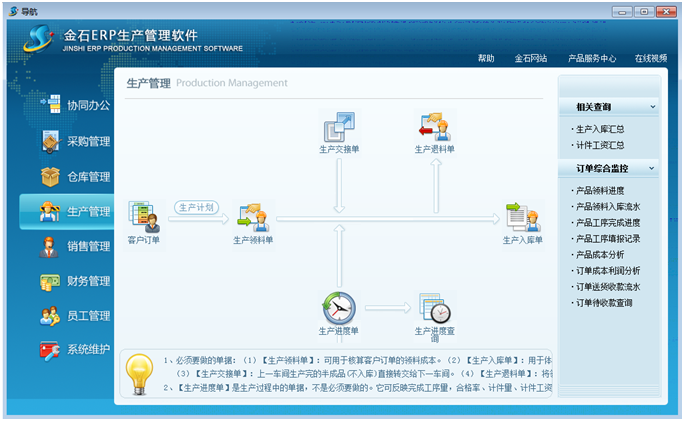Open the 生产入库单 warehouse entry icon
This screenshot has width=684, height=421.
(x=521, y=217)
